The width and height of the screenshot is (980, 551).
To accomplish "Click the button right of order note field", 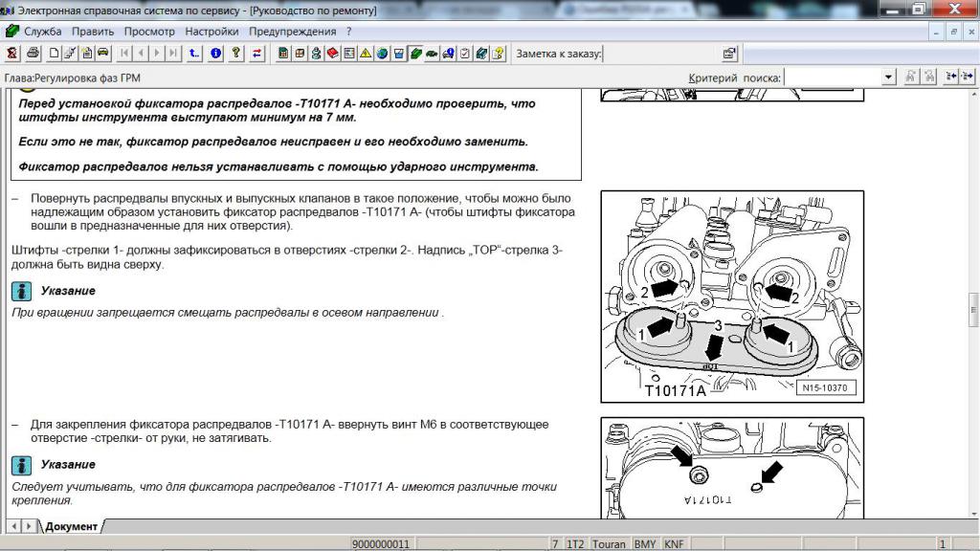I will (x=729, y=54).
